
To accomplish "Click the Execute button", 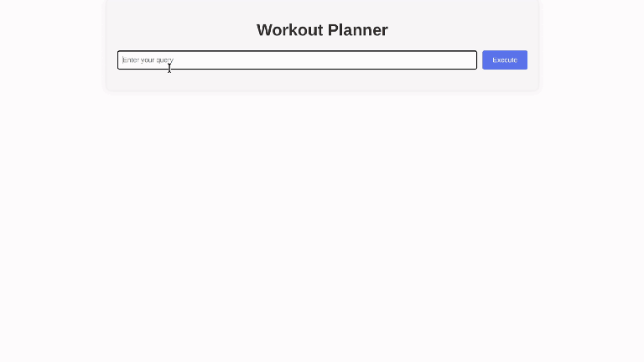I will tap(504, 60).
